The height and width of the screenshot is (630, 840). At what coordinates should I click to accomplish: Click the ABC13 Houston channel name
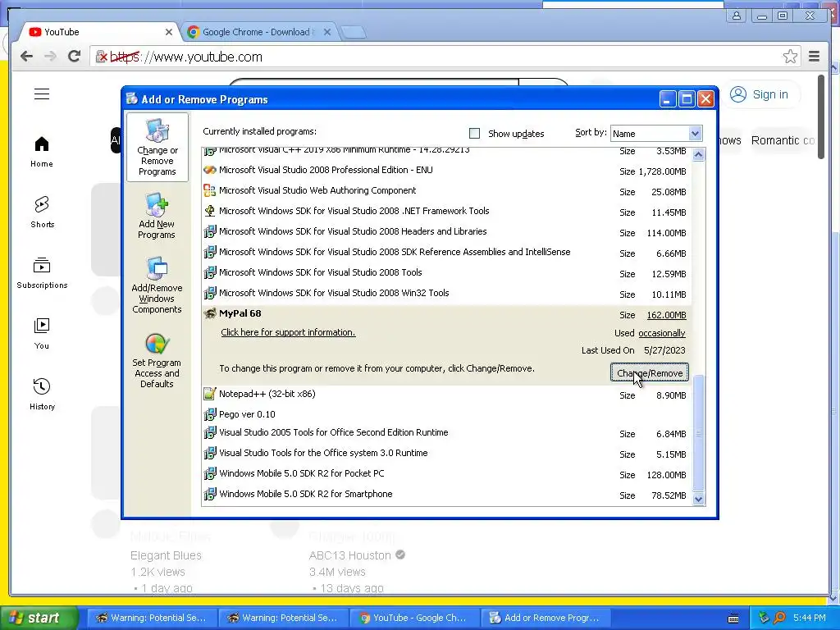tap(349, 555)
